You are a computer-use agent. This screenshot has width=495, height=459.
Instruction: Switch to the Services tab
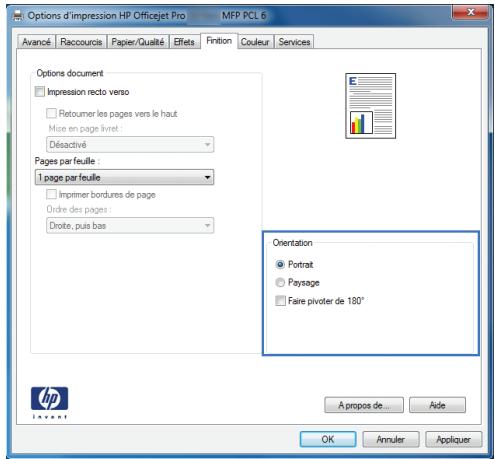294,42
